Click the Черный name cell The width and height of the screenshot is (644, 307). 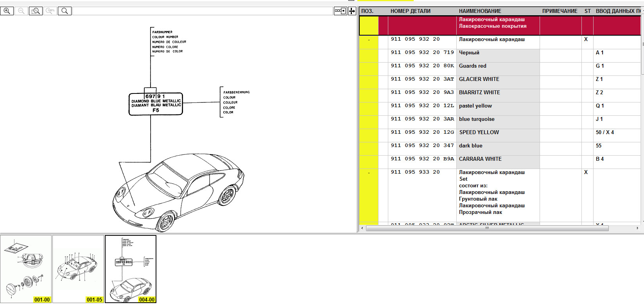[x=498, y=56]
